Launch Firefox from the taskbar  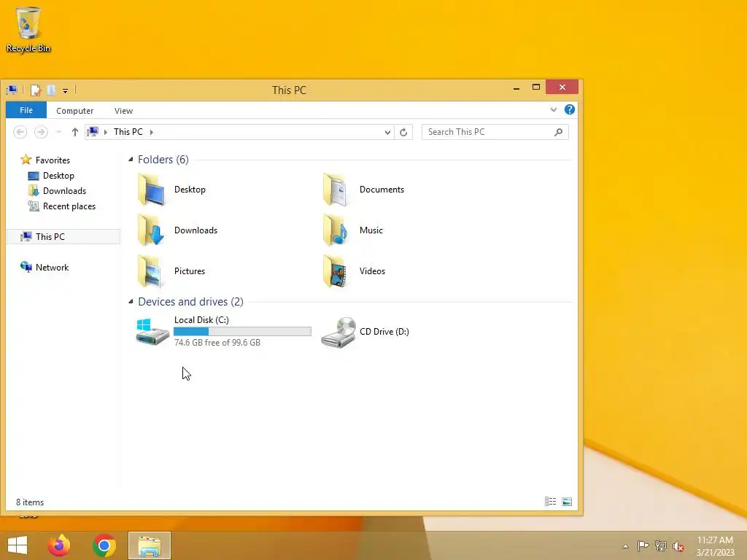coord(59,545)
